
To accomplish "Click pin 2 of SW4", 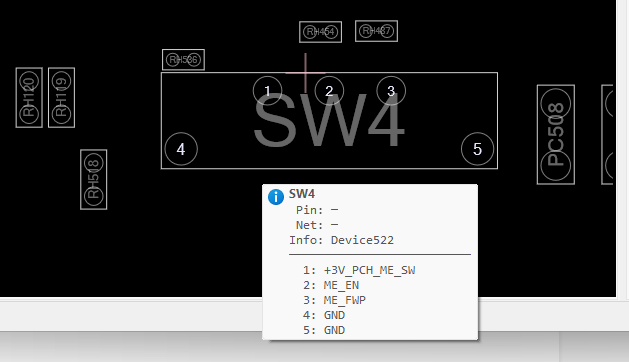I will (x=329, y=91).
